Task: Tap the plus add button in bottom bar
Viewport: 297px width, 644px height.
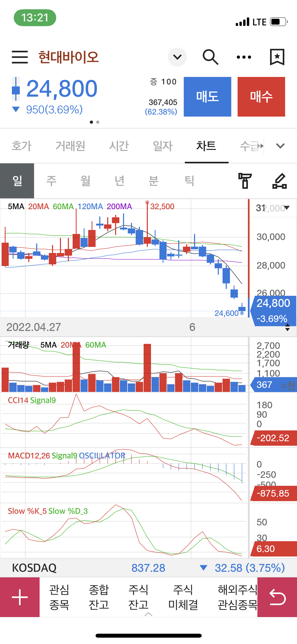Action: (x=20, y=597)
